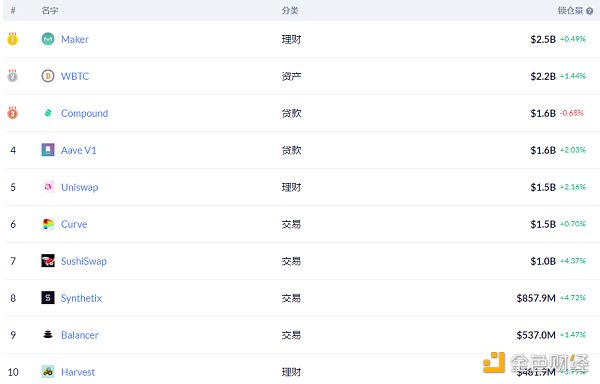Click the Maker logo icon
Image resolution: width=600 pixels, height=384 pixels.
48,39
